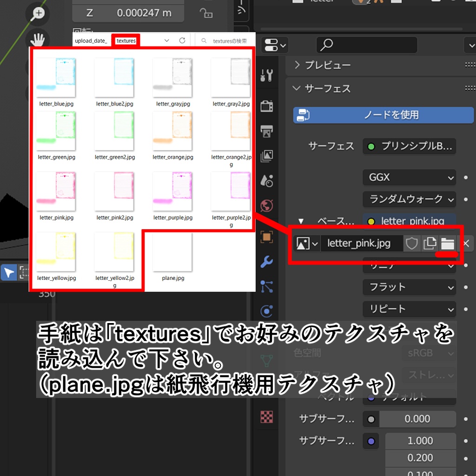Open the Render properties tab (camera icon)
This screenshot has width=476, height=476.
[266, 106]
